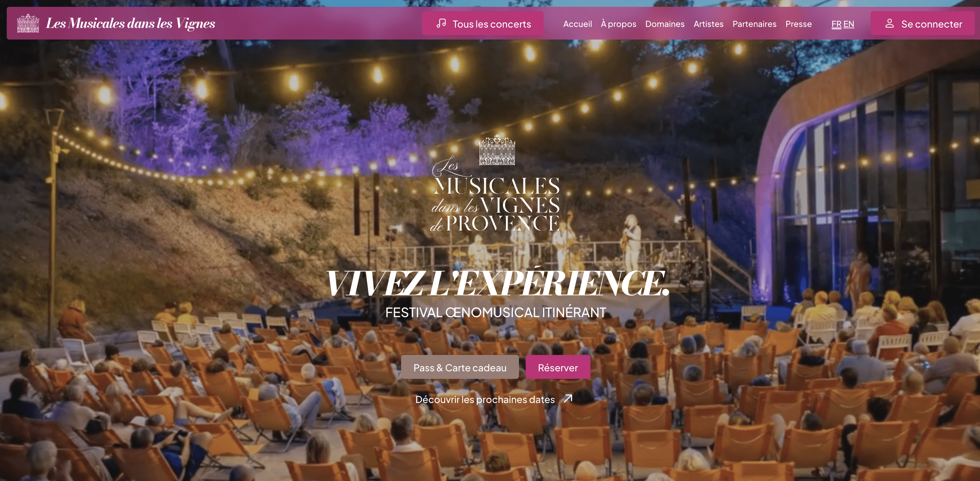Navigate to Artistes
Screen dimensions: 980x481
coord(708,24)
